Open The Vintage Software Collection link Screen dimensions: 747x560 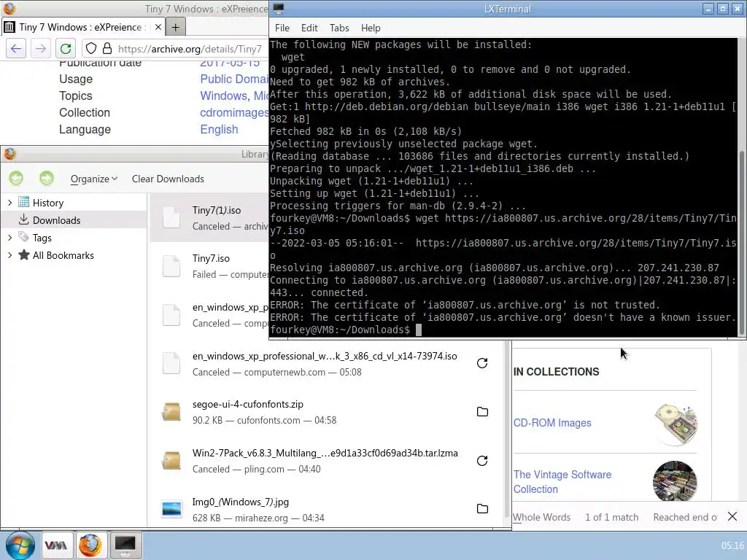click(x=562, y=482)
